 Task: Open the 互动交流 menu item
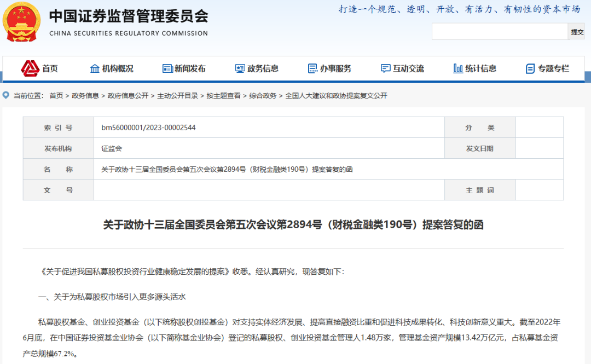(408, 68)
